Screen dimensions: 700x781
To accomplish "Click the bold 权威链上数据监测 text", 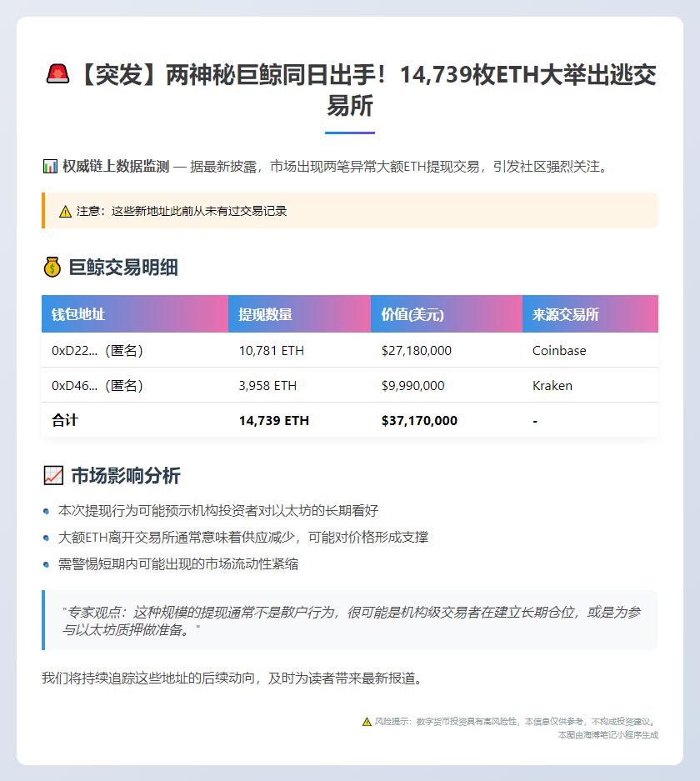I will coord(116,167).
